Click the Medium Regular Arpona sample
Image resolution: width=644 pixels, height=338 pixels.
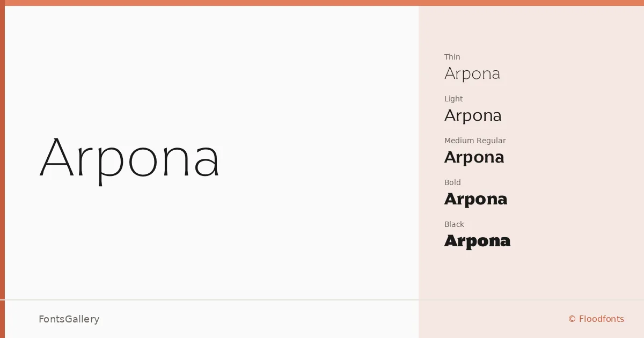point(474,157)
